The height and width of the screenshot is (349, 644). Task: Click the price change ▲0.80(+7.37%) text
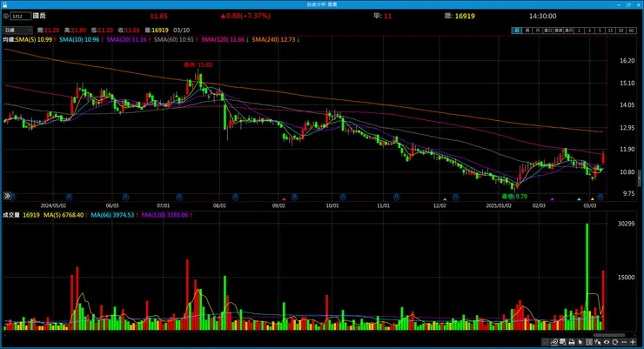tap(245, 16)
